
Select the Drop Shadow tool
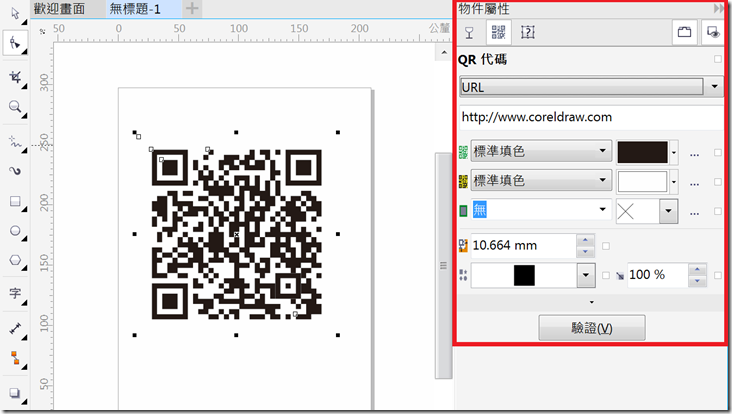pyautogui.click(x=14, y=393)
